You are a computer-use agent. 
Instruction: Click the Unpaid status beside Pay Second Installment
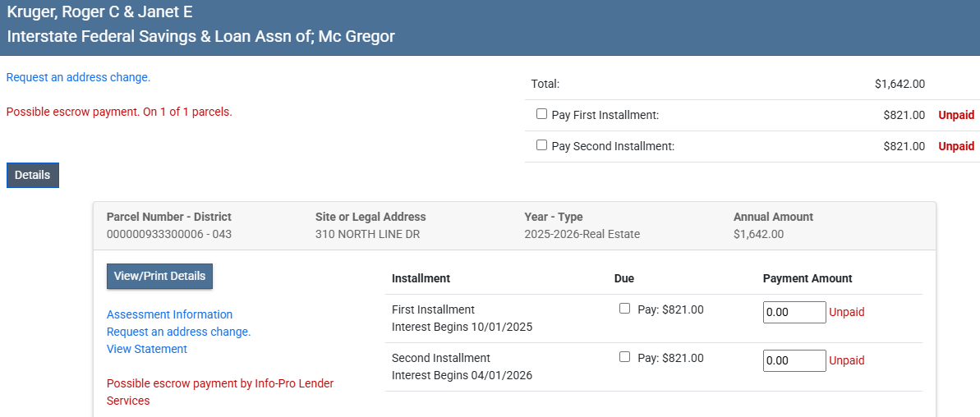point(956,146)
